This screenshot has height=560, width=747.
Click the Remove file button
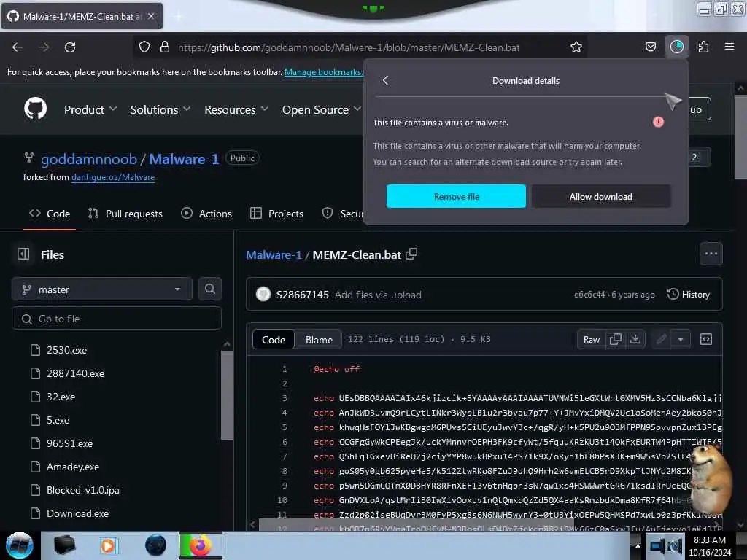click(456, 196)
